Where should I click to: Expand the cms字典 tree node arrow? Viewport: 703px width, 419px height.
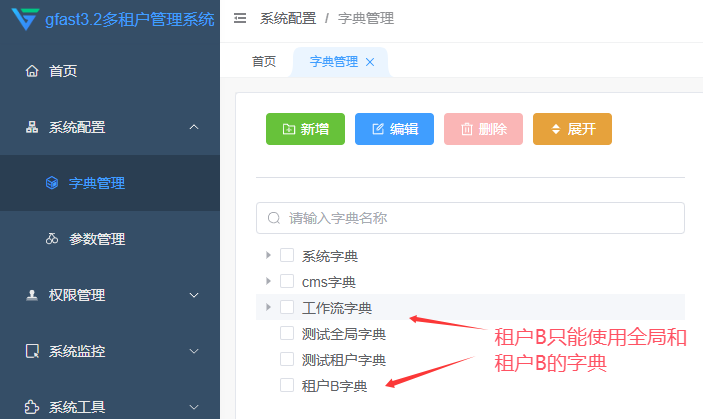pyautogui.click(x=268, y=281)
